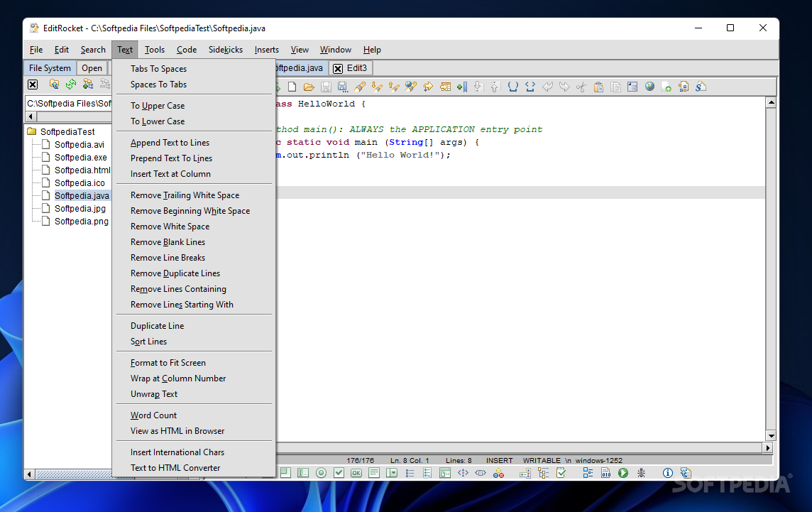812x512 pixels.
Task: Click the INSERT mode status bar entry
Action: pos(499,460)
